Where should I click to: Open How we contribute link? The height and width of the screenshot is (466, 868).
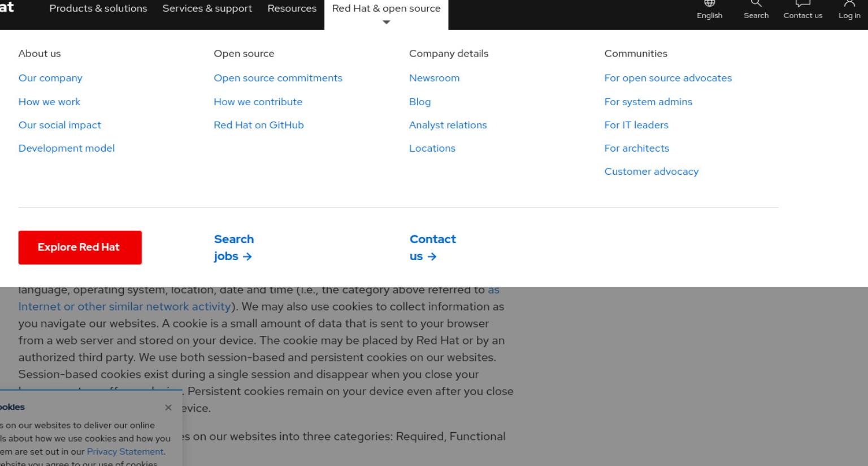tap(258, 102)
